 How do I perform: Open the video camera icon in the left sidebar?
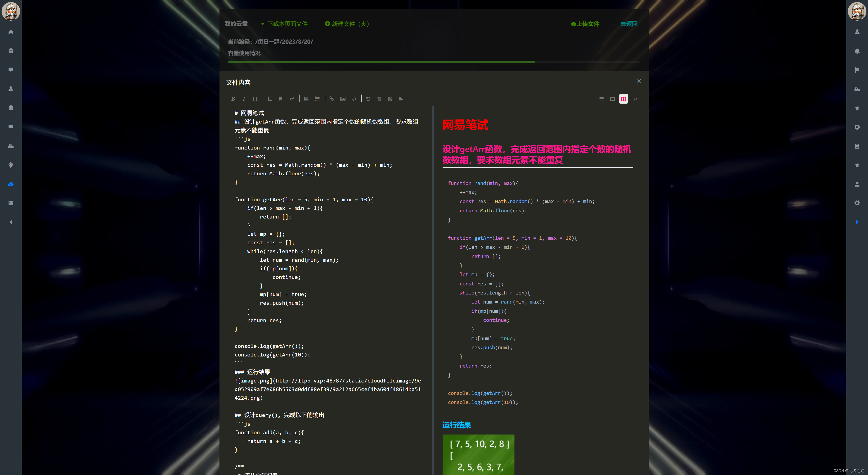(x=11, y=146)
